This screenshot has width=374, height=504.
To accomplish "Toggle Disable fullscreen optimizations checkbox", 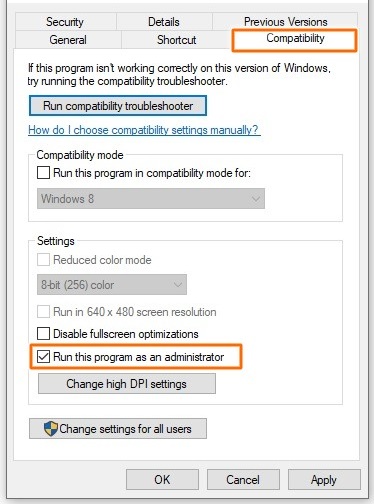I will [43, 334].
